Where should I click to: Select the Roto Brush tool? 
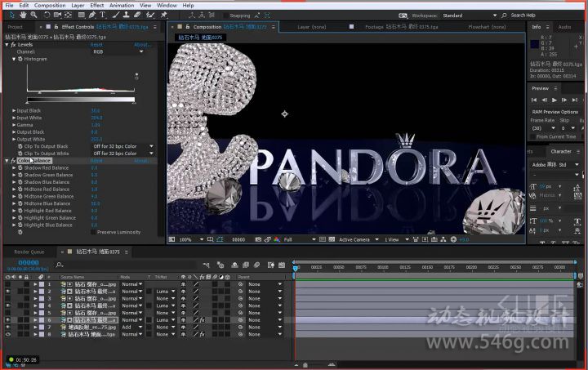(150, 15)
